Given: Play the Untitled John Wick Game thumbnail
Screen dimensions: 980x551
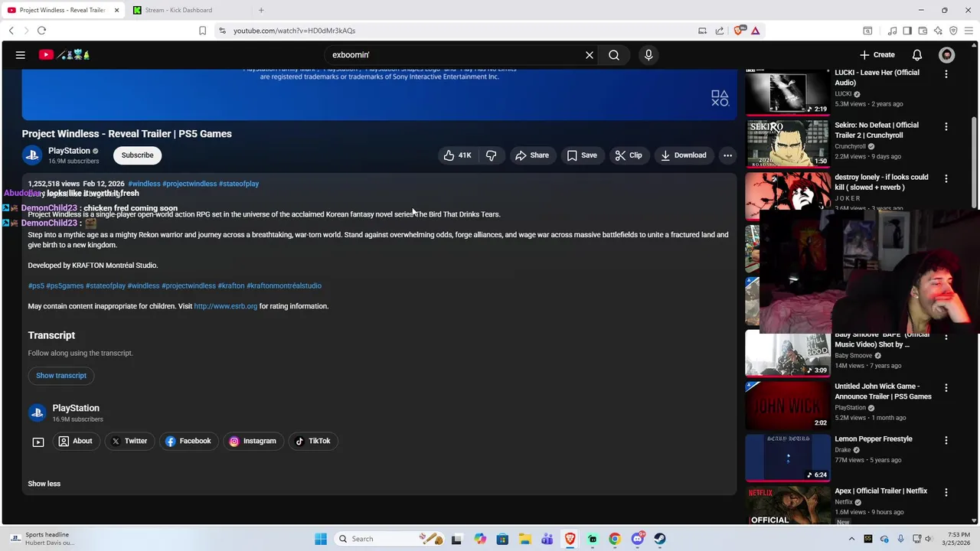Looking at the screenshot, I should [x=788, y=405].
